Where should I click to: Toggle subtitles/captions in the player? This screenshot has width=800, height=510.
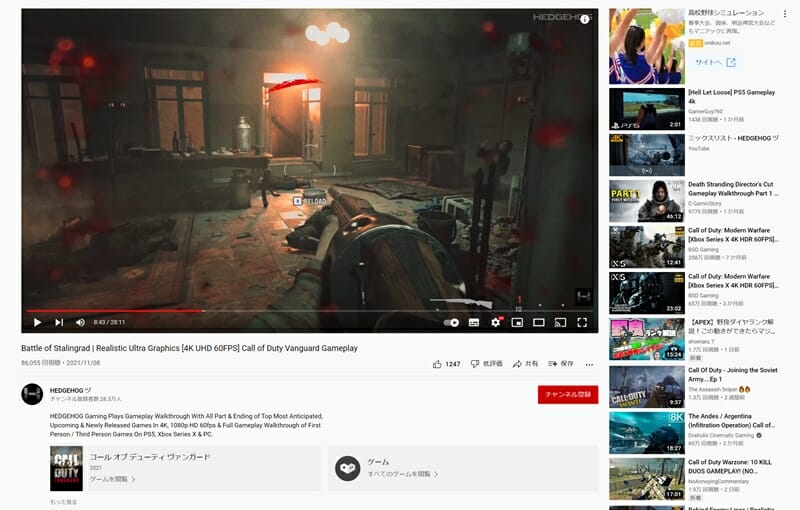point(474,322)
